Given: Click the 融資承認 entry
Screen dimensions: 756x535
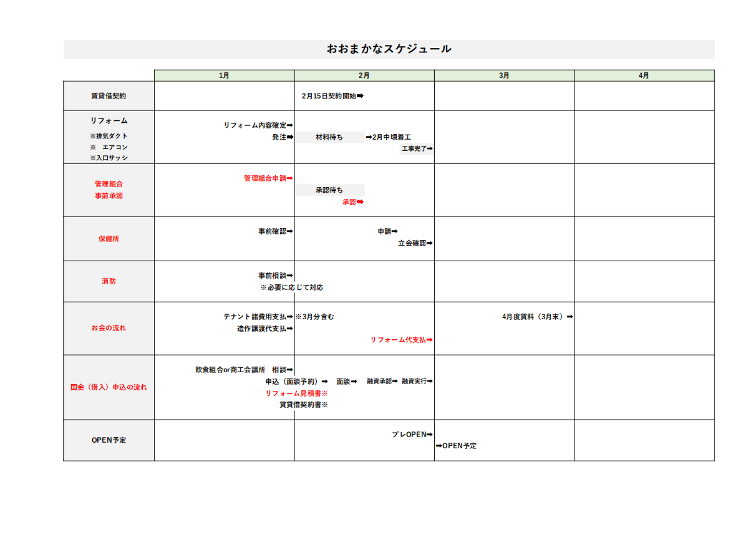Looking at the screenshot, I should click(x=382, y=381).
